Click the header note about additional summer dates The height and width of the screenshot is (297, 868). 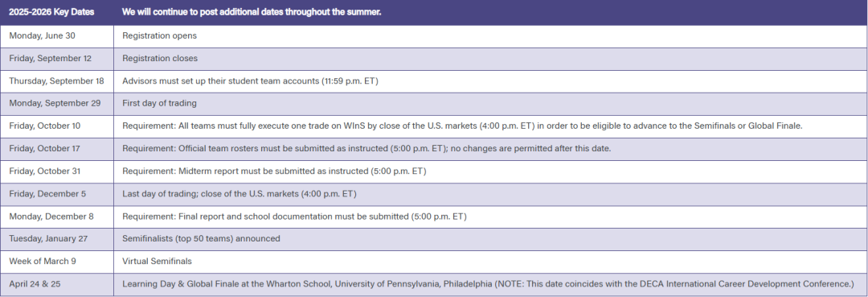click(x=252, y=12)
